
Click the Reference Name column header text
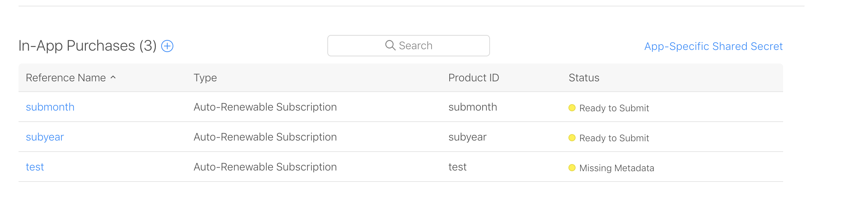[x=66, y=78]
